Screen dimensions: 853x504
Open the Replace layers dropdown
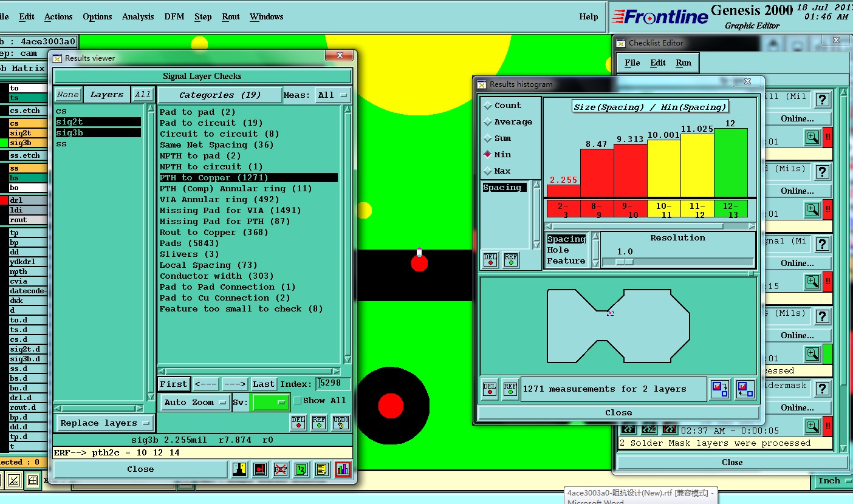tap(106, 423)
